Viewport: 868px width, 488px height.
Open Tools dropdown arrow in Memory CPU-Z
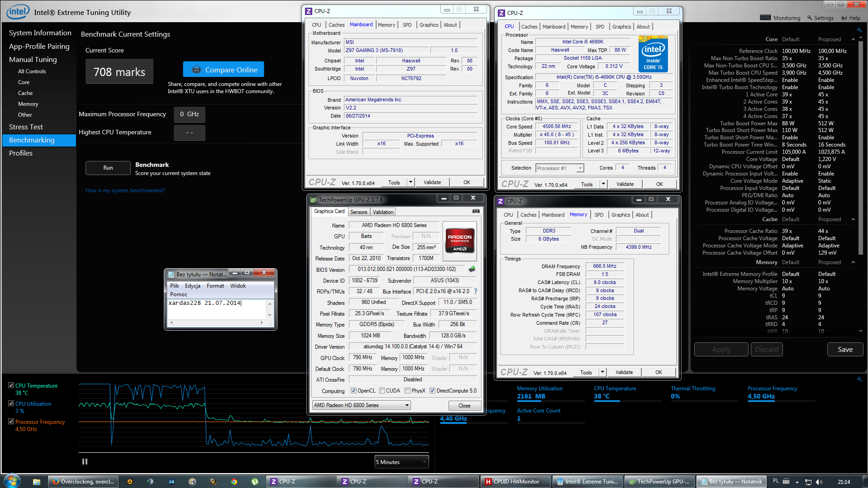click(x=602, y=372)
